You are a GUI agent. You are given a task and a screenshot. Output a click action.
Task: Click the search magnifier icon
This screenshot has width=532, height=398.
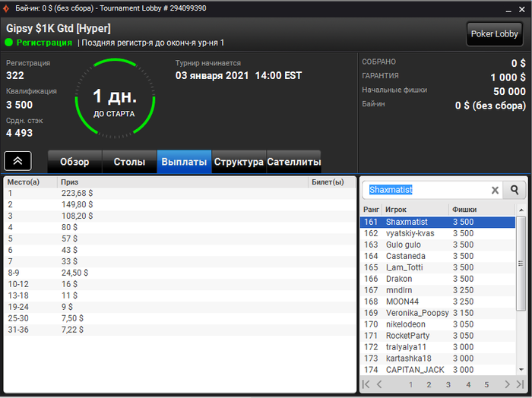pyautogui.click(x=515, y=190)
